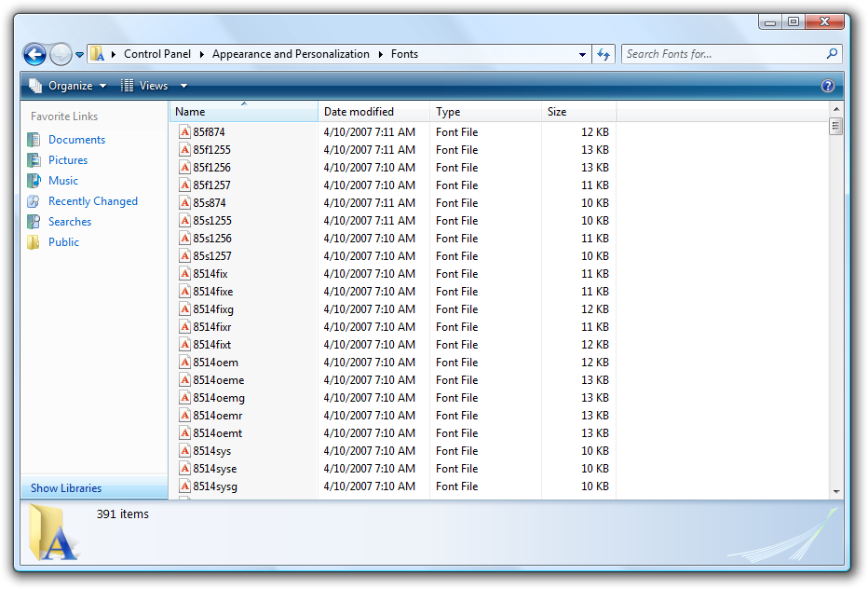
Task: Click the Views toolbar button
Action: (x=145, y=86)
